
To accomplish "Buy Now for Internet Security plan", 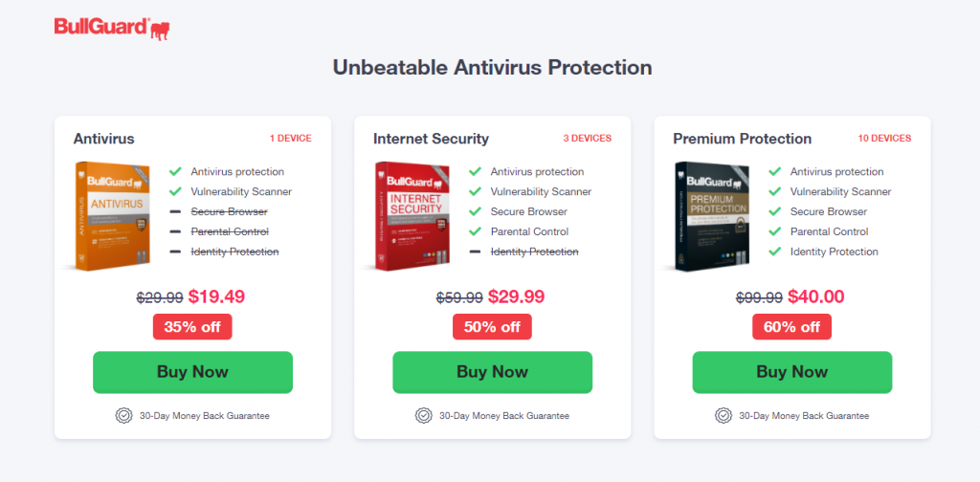I will [x=493, y=372].
